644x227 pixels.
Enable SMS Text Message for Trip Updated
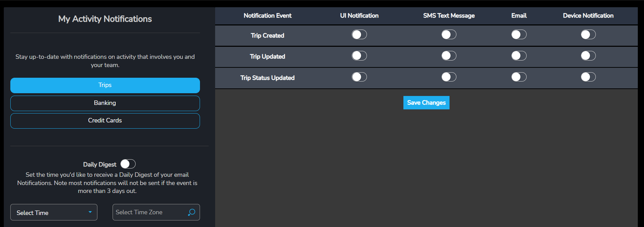(x=449, y=56)
